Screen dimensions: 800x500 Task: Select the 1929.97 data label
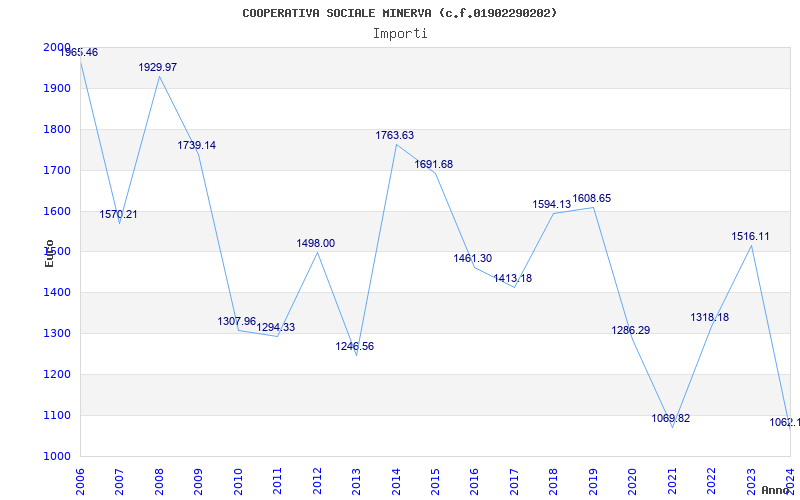click(158, 67)
